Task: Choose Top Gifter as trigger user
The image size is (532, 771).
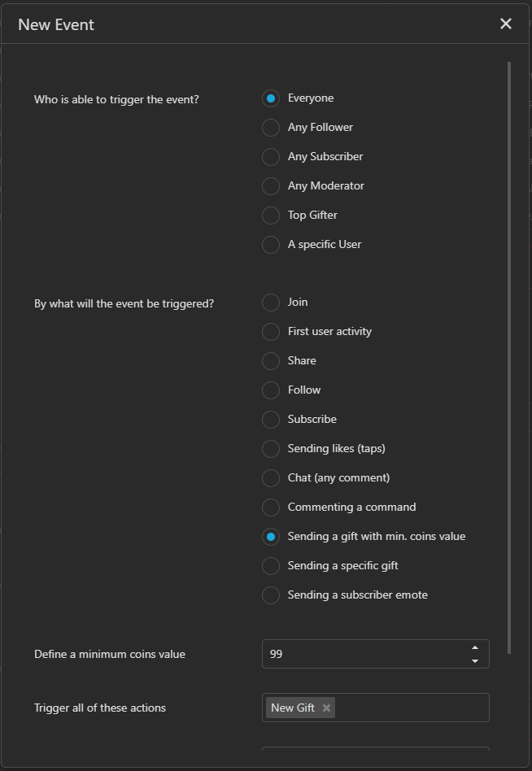Action: 271,216
